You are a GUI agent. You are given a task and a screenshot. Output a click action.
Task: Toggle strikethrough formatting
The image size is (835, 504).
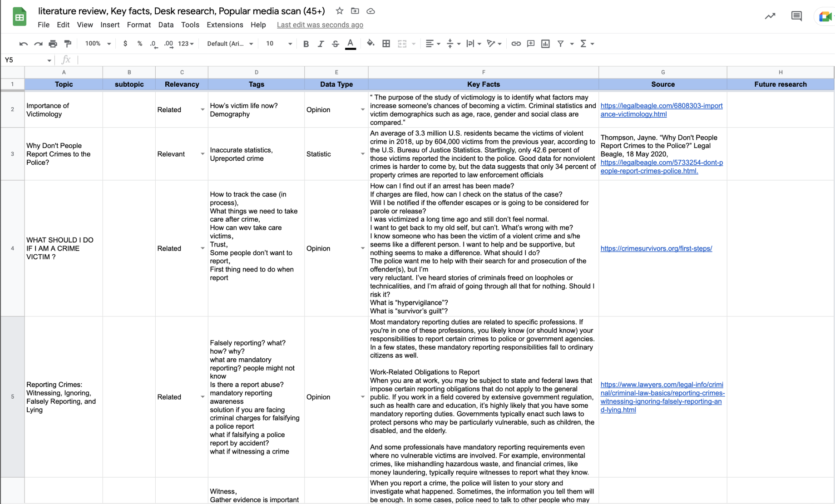(335, 44)
